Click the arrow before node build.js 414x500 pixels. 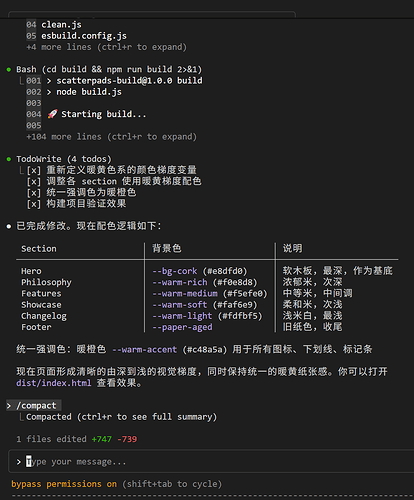49,92
